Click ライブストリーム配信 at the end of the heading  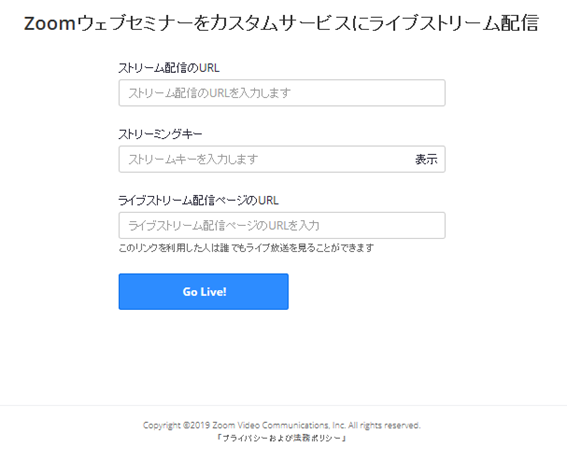(454, 23)
